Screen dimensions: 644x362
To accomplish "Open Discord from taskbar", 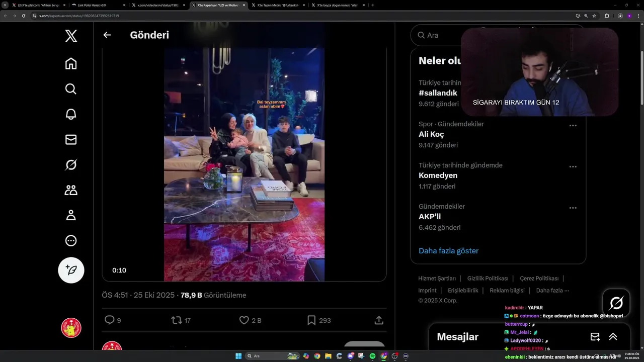I will pyautogui.click(x=350, y=356).
